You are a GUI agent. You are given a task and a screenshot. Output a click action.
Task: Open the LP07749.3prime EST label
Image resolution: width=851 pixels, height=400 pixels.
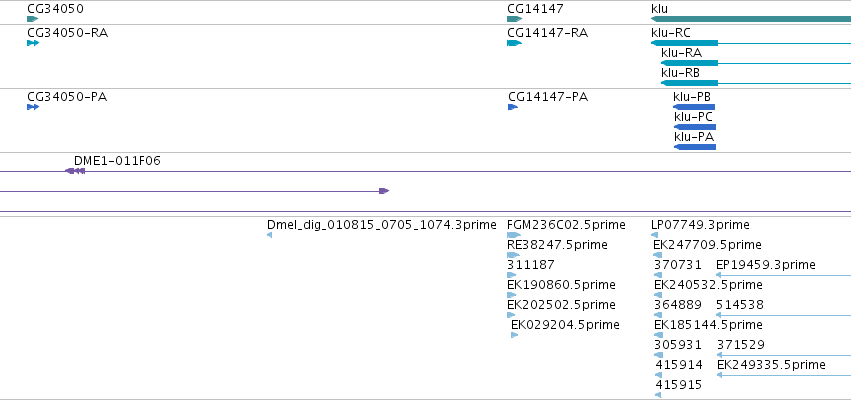(x=700, y=225)
